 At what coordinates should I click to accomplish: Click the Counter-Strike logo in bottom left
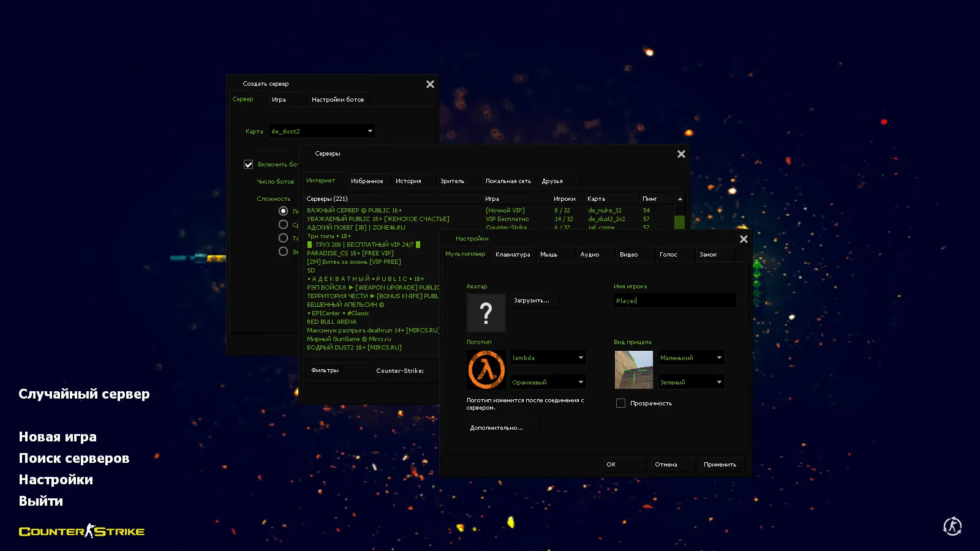[81, 530]
